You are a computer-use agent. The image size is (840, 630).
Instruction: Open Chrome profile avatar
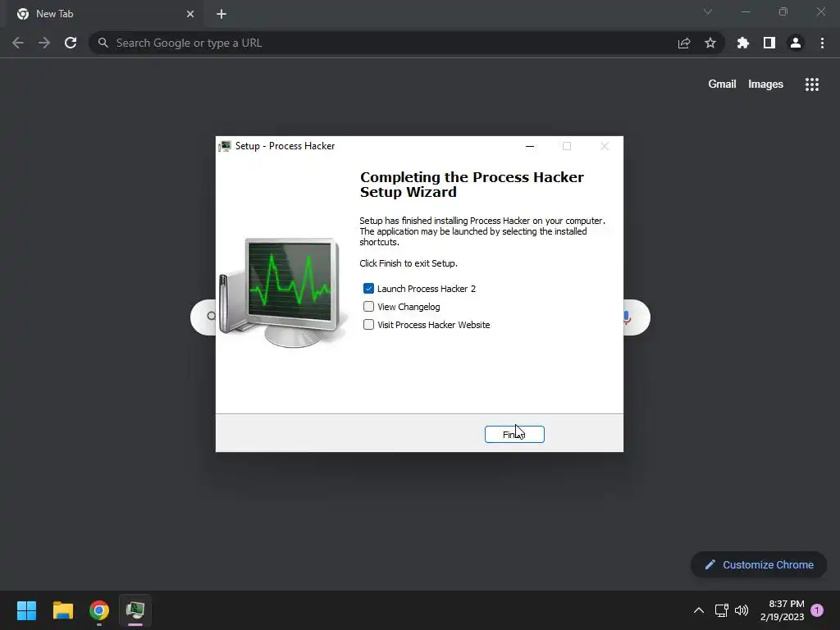point(796,43)
